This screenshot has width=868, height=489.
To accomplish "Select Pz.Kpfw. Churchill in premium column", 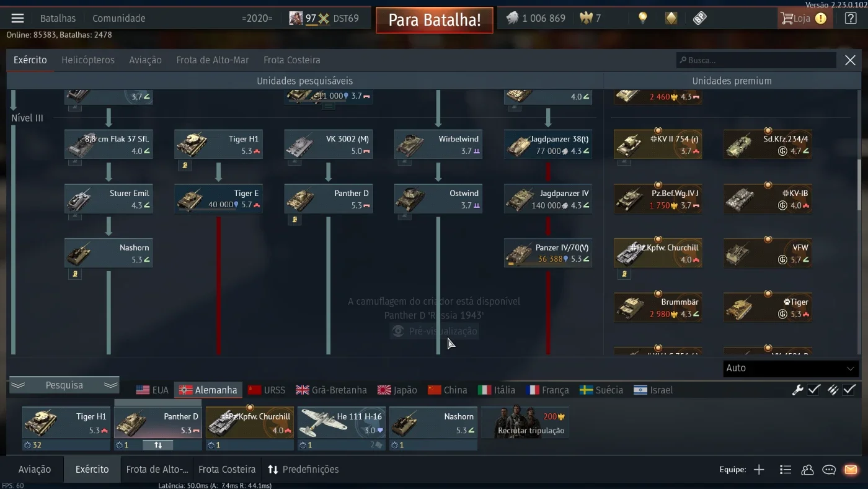I will tap(658, 253).
